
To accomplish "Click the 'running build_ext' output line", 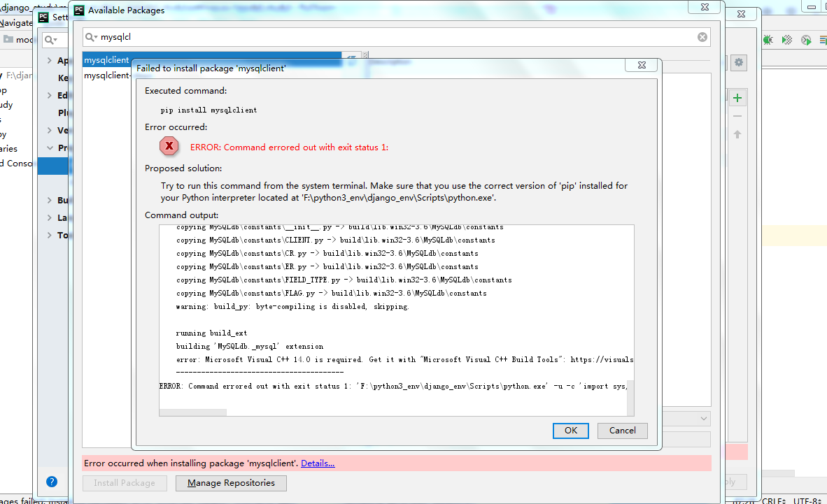I will (x=211, y=333).
